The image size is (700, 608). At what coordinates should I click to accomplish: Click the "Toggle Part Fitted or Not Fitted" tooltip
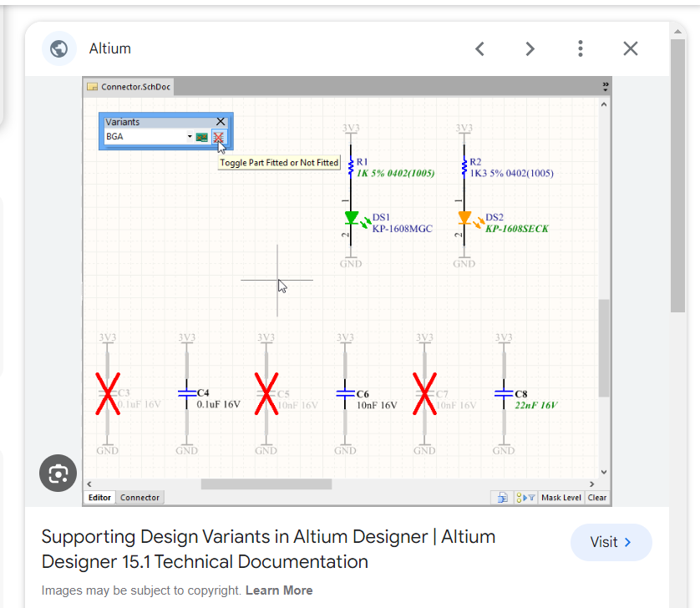pos(279,163)
